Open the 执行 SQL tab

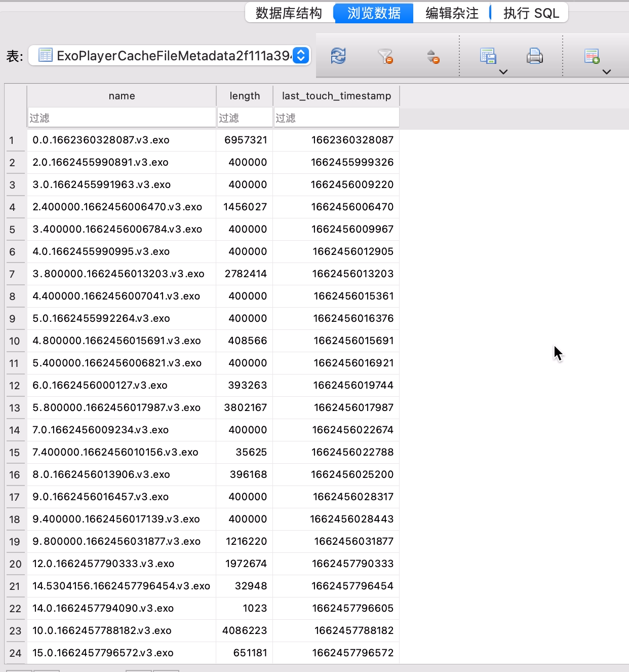(531, 13)
